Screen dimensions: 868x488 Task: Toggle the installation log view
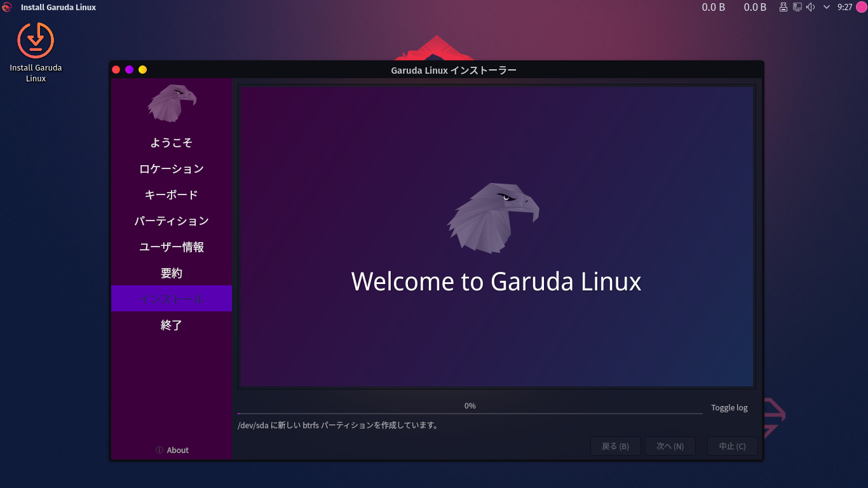tap(729, 408)
